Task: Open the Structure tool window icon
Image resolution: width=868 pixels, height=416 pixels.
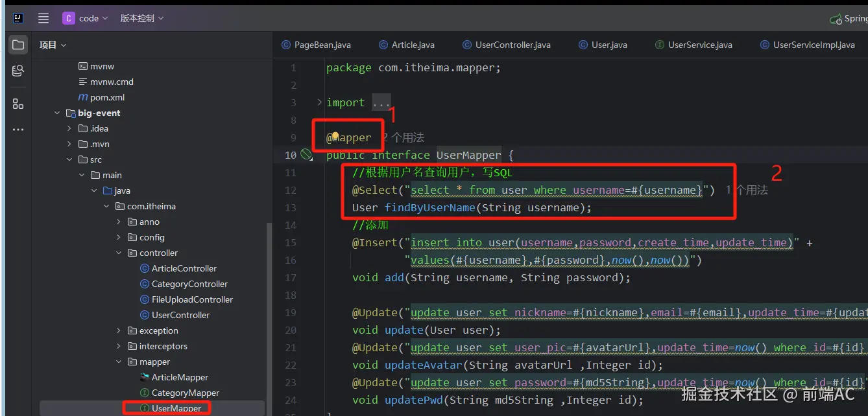Action: [18, 104]
